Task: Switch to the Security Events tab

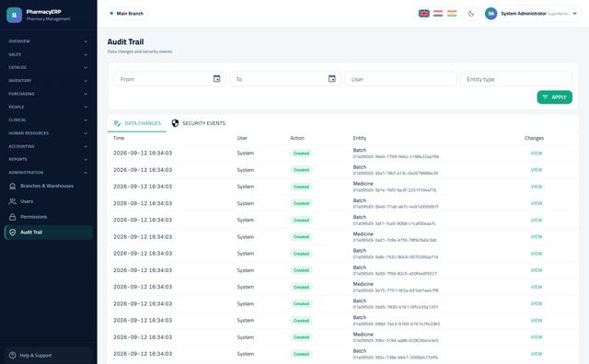Action: click(199, 123)
